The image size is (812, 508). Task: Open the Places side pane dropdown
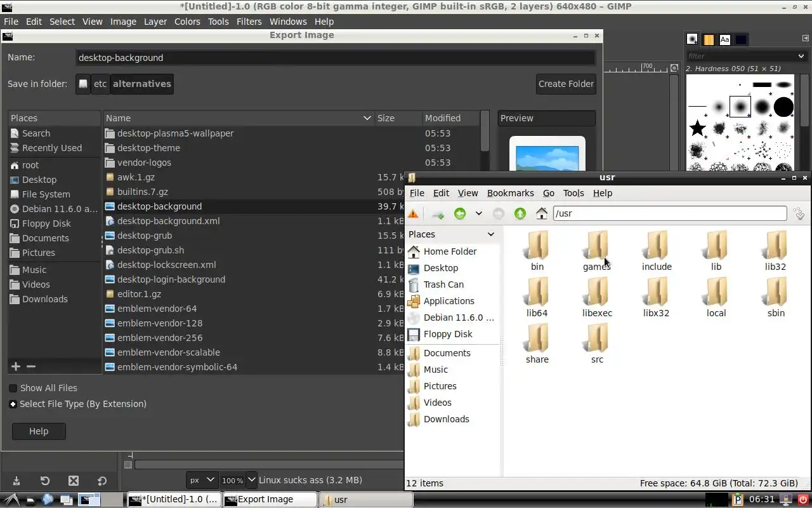pyautogui.click(x=490, y=234)
